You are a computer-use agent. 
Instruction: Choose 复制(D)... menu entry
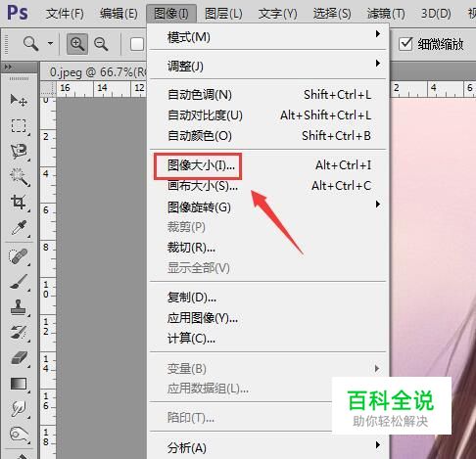268,298
